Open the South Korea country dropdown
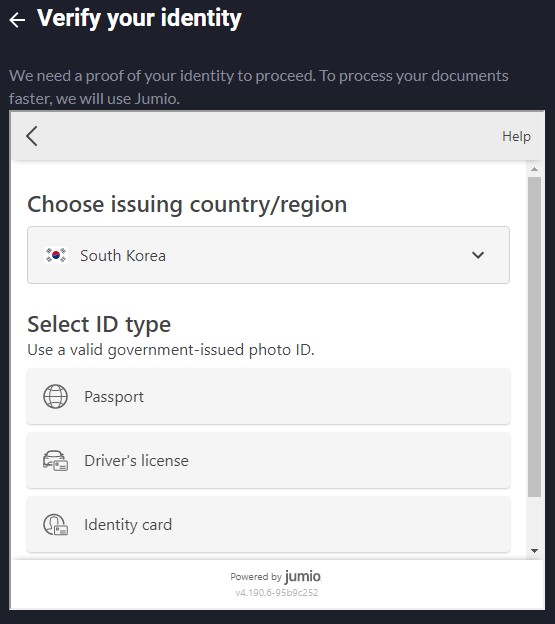 tap(268, 255)
